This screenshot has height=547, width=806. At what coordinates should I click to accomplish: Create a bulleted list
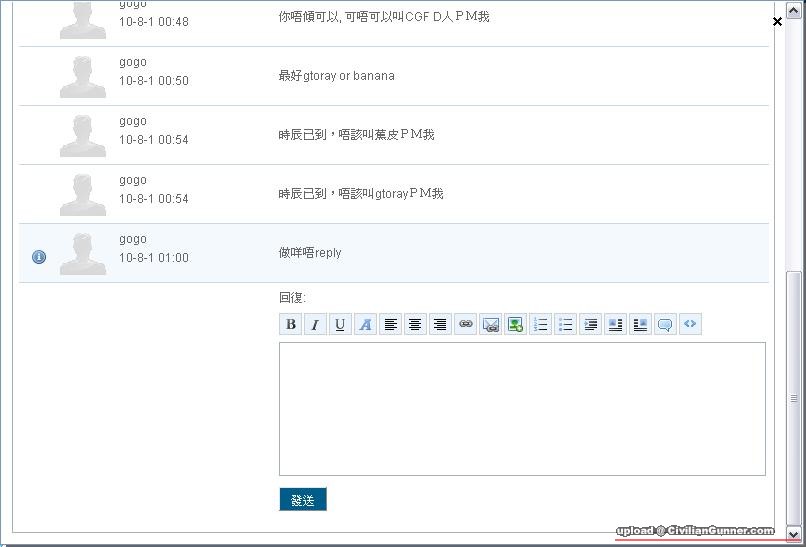pos(565,324)
